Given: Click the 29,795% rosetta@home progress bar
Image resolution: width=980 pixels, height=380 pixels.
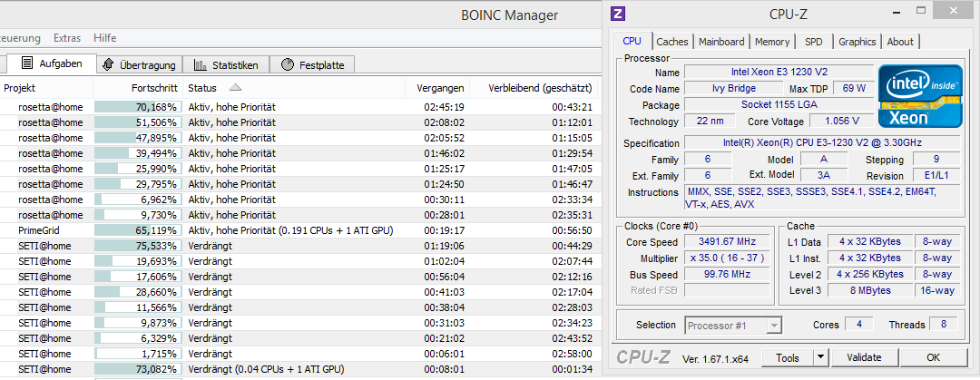Looking at the screenshot, I should point(138,184).
